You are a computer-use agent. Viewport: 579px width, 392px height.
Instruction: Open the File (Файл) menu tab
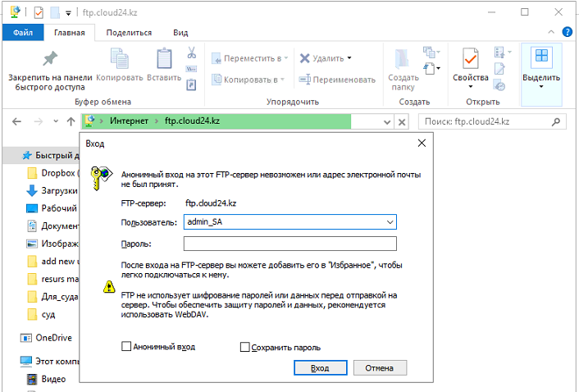(x=23, y=33)
